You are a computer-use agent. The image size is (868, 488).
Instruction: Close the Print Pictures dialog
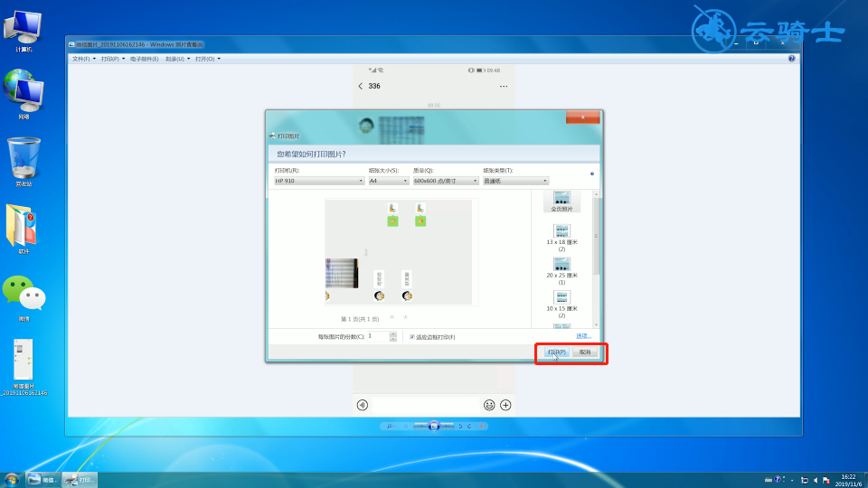click(582, 117)
